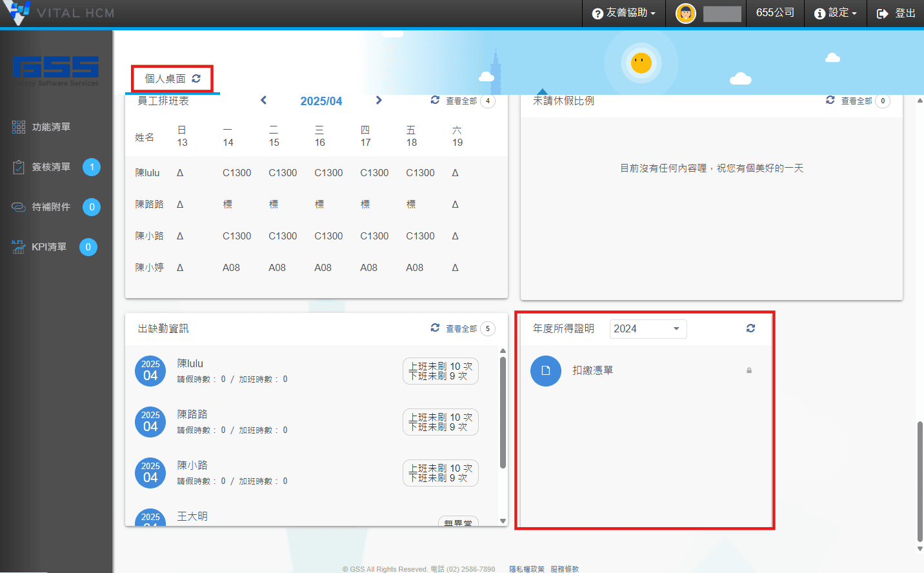Click the 待補附件 attachment icon

click(19, 207)
